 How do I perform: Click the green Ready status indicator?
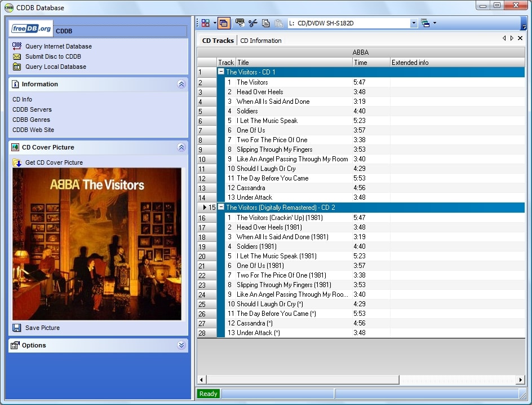click(x=209, y=394)
